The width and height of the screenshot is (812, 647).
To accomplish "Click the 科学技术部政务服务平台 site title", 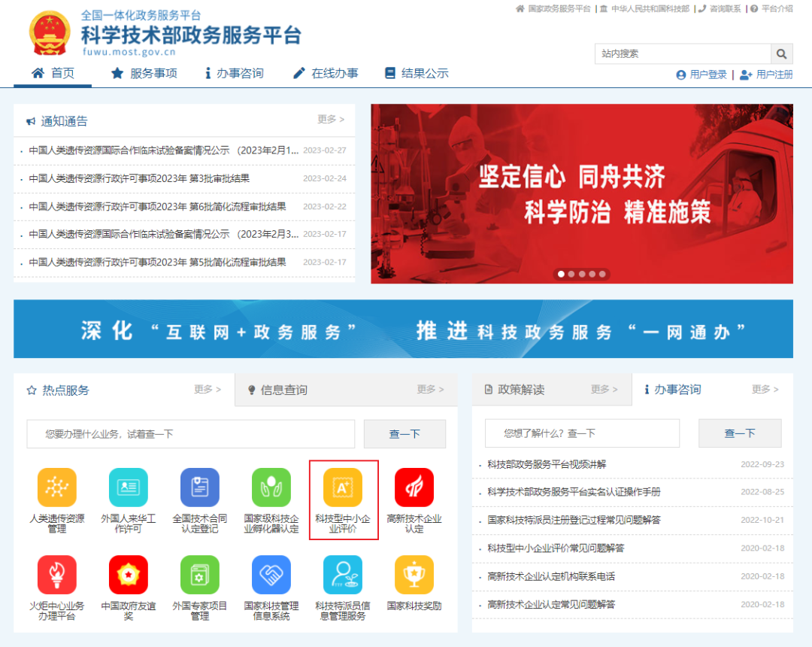I will (x=191, y=35).
